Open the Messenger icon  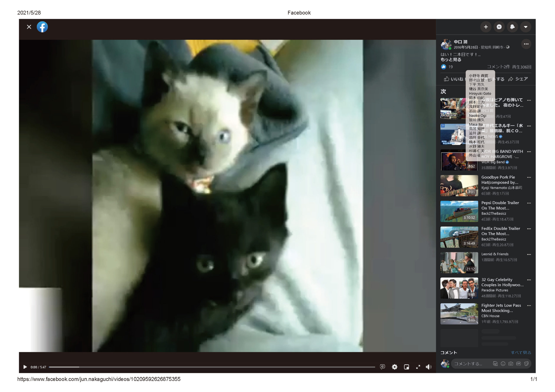pos(499,27)
